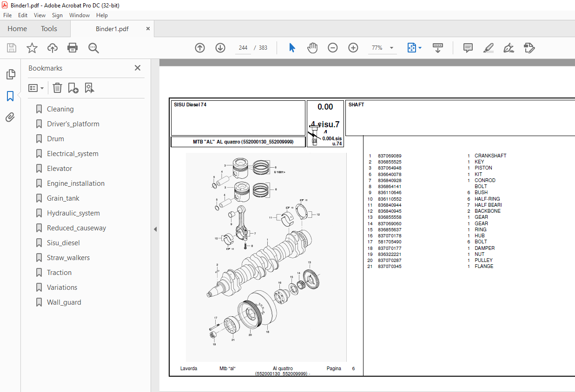Open the Send for comments tool
This screenshot has width=575, height=392.
coord(529,48)
